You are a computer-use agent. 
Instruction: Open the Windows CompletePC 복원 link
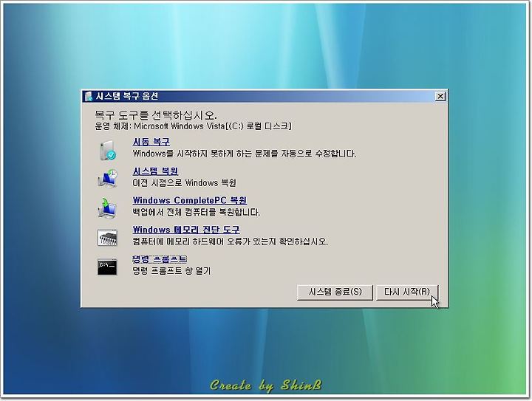(x=190, y=200)
